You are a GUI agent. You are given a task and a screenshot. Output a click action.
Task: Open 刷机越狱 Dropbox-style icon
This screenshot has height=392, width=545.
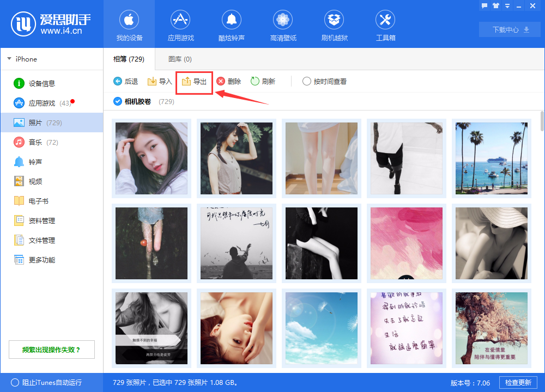pos(334,21)
